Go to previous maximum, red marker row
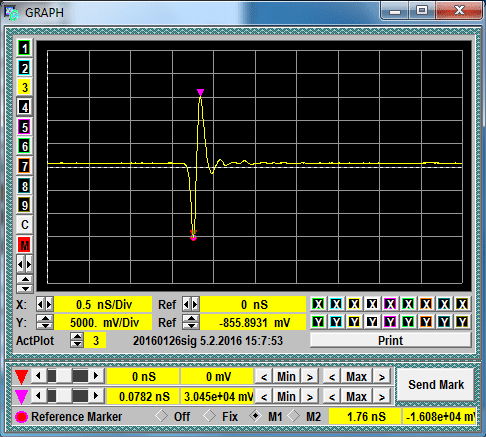 [x=332, y=377]
